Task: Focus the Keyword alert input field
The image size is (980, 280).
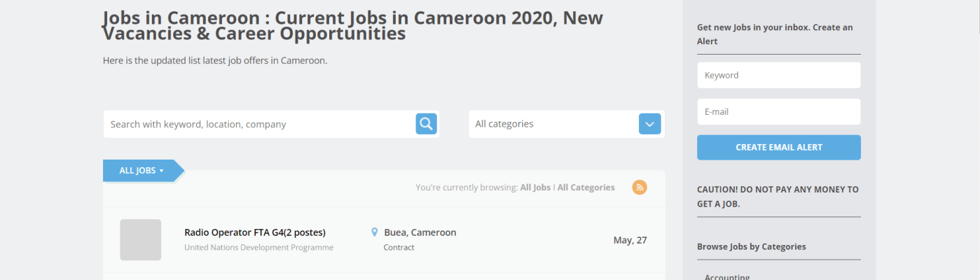Action: (778, 75)
